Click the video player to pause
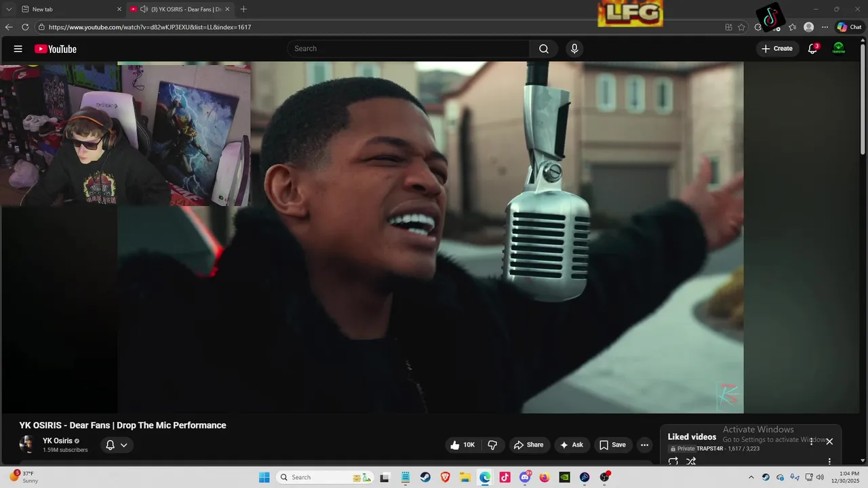868x488 pixels. (x=431, y=237)
